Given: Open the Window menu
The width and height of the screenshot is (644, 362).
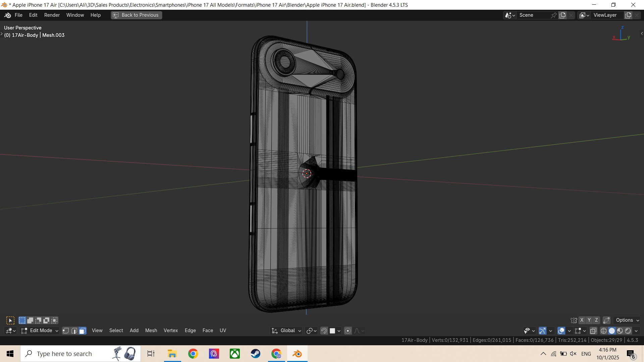Looking at the screenshot, I should (x=75, y=15).
